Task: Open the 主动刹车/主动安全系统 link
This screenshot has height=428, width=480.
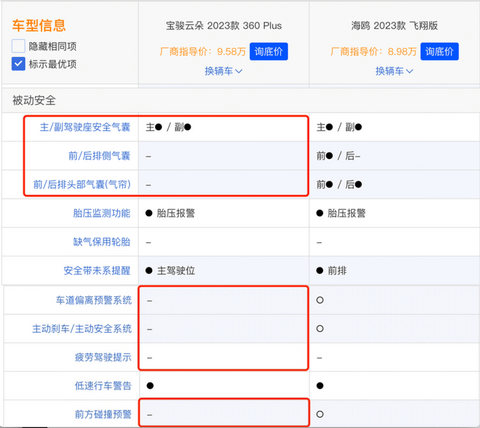Action: pyautogui.click(x=82, y=329)
